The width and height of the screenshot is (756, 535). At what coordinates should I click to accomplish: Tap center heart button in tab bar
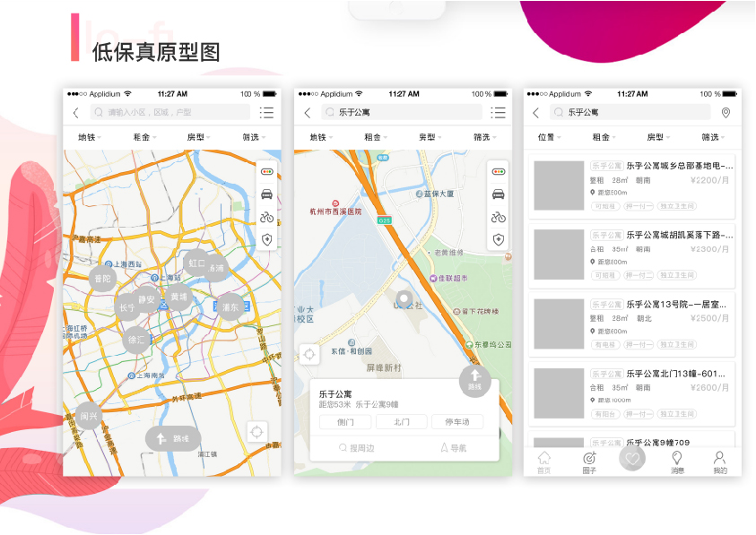[x=632, y=458]
